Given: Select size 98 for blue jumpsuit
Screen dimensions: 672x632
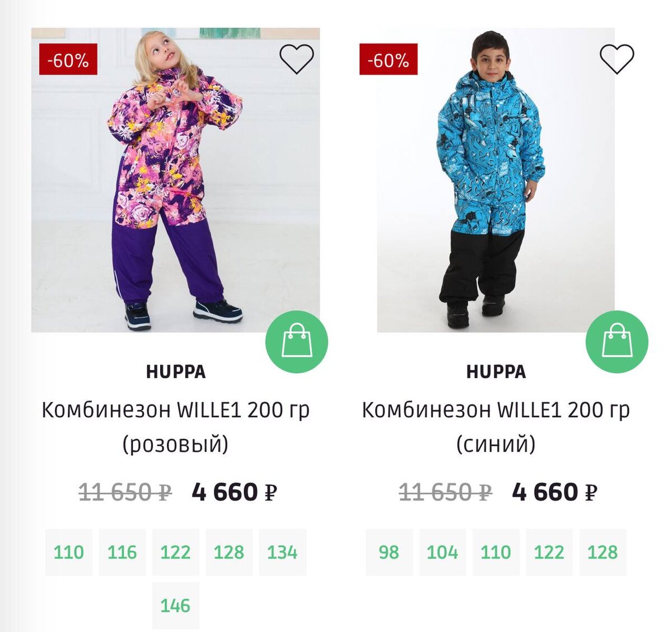Looking at the screenshot, I should (x=389, y=552).
